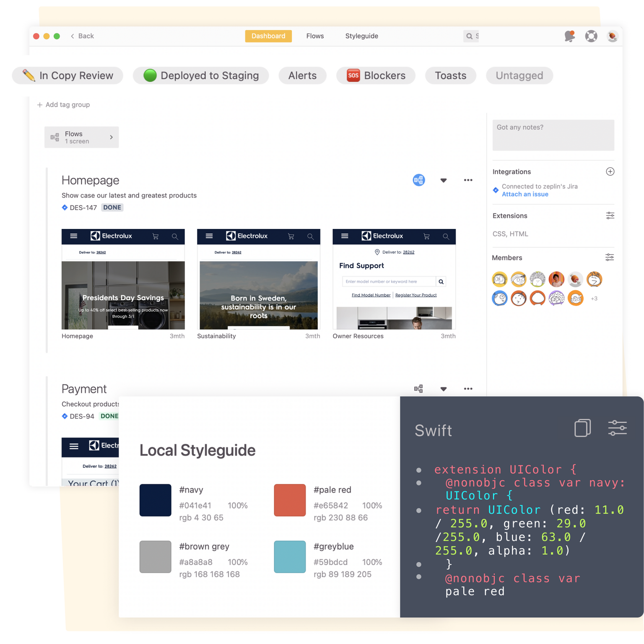This screenshot has height=644, width=644.
Task: Open the Homepage flow connection icon
Action: (x=418, y=180)
